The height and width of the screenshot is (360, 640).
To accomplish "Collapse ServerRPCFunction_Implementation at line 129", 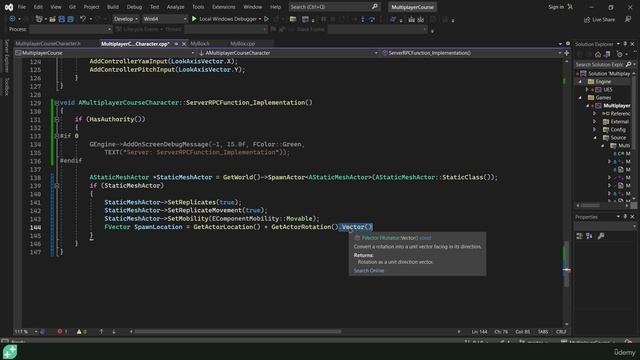I will tap(57, 103).
